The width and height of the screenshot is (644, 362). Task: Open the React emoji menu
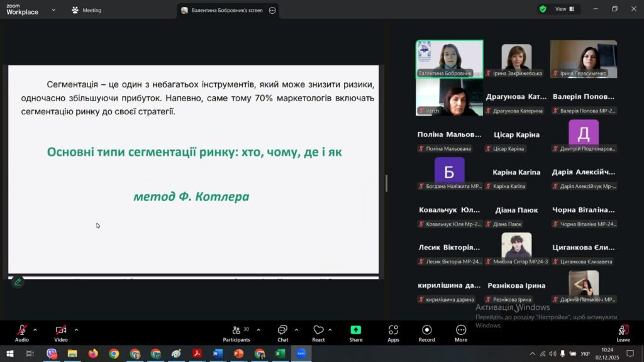coord(318,332)
